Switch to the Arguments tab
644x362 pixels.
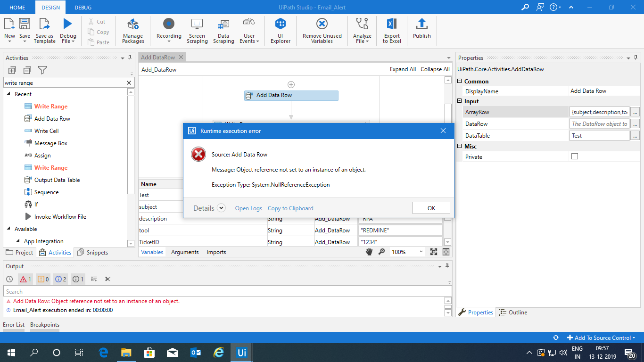point(185,252)
